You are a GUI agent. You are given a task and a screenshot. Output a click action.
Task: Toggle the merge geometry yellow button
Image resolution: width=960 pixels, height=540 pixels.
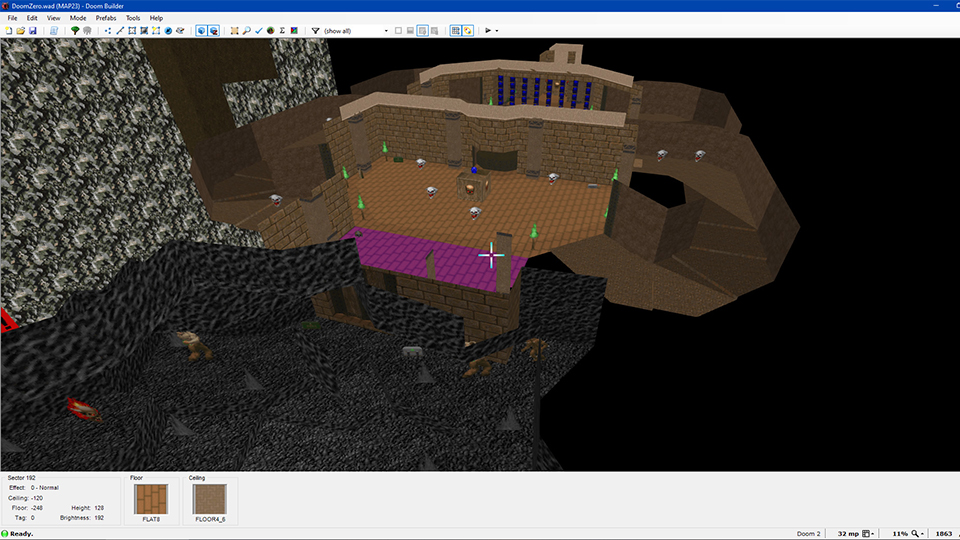click(x=468, y=31)
